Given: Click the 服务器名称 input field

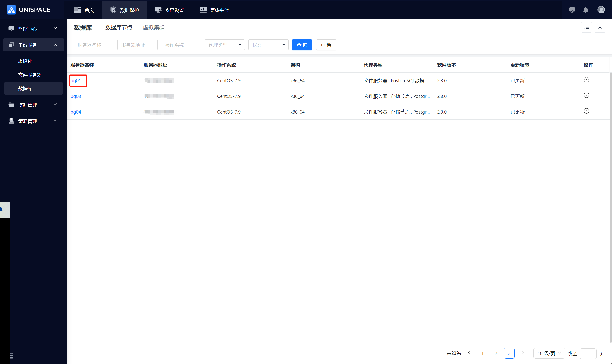Looking at the screenshot, I should (x=94, y=45).
